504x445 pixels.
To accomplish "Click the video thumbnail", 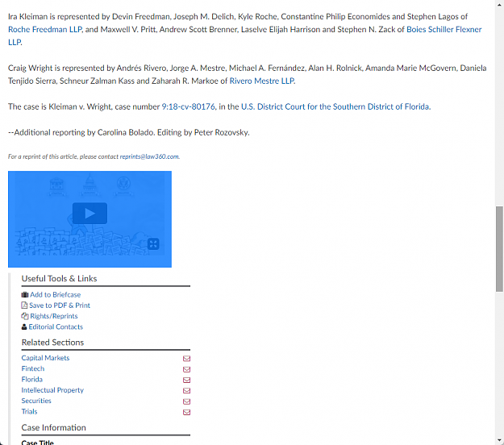I will (x=90, y=219).
